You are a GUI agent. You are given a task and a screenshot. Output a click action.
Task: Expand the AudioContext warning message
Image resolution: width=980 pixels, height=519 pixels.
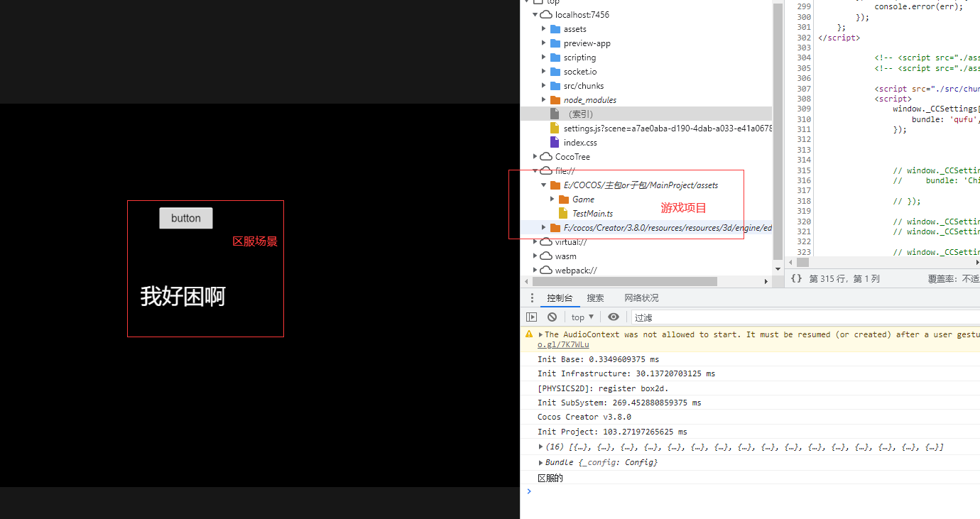[x=540, y=334]
